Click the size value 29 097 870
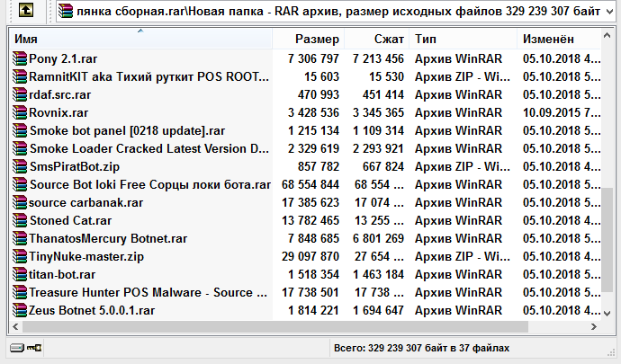621x364 pixels. (x=310, y=256)
